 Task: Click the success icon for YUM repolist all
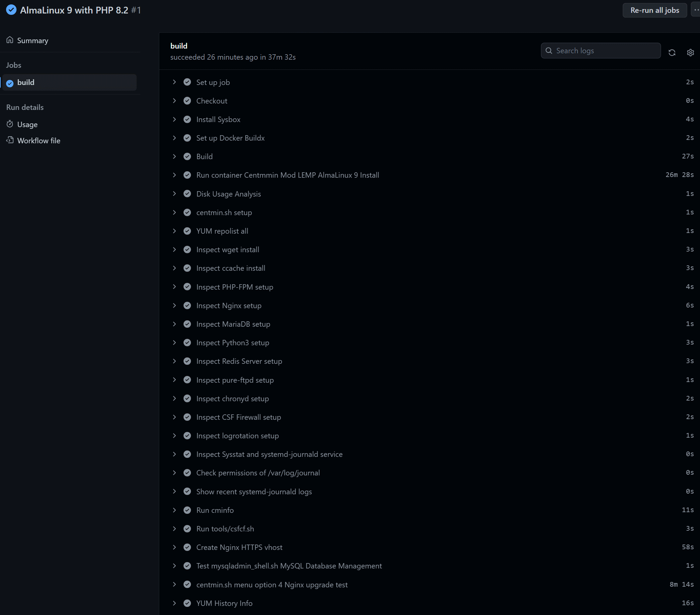pyautogui.click(x=187, y=231)
